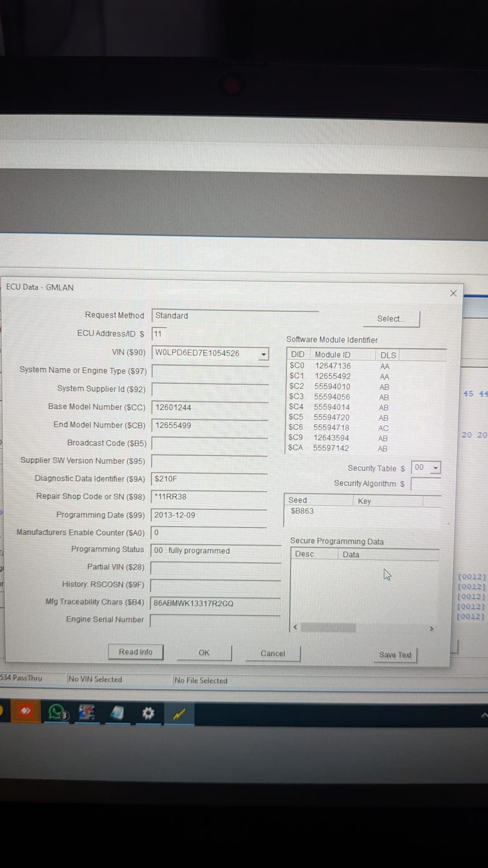Click the Broadcast Code ($B5) field
This screenshot has width=488, height=868.
pos(210,443)
